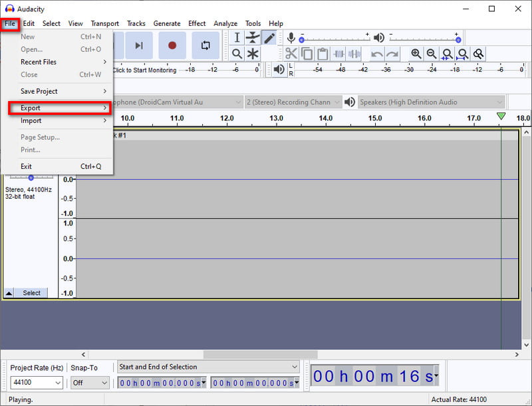Open the Generate menu
This screenshot has width=532, height=406.
click(x=167, y=23)
